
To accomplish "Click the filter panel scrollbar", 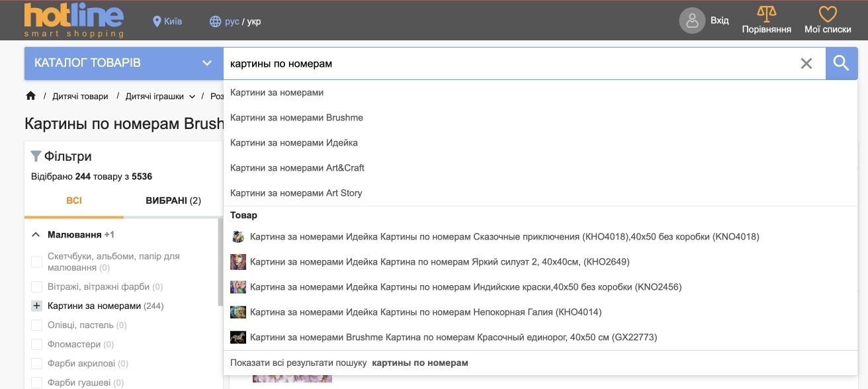I will click(x=220, y=263).
